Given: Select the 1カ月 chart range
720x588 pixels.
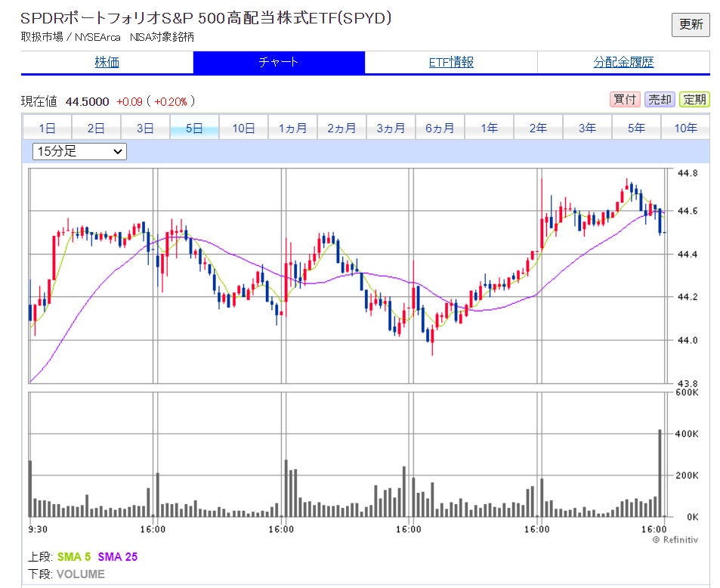Looking at the screenshot, I should point(292,128).
